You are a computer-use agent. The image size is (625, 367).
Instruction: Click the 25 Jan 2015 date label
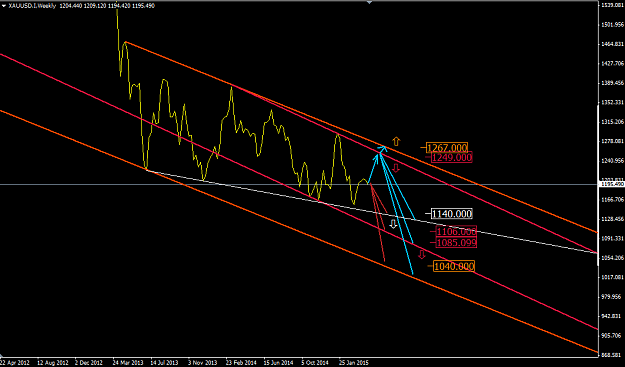[x=353, y=363]
